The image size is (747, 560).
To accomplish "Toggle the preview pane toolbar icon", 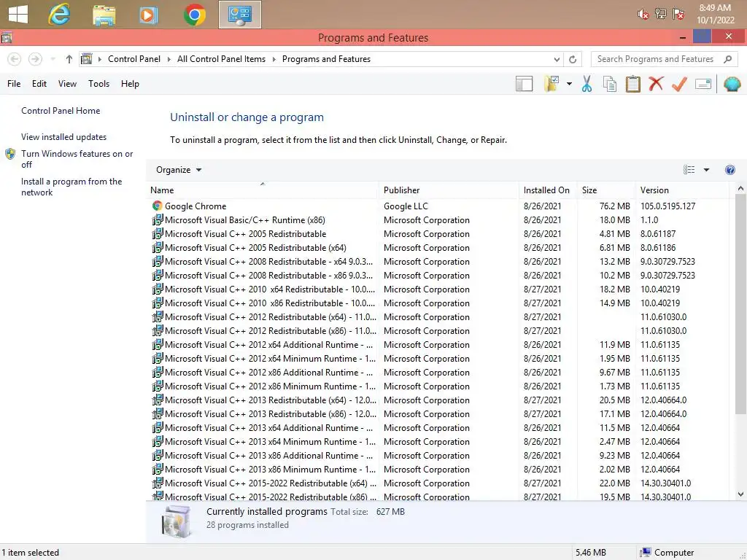I will [x=524, y=84].
